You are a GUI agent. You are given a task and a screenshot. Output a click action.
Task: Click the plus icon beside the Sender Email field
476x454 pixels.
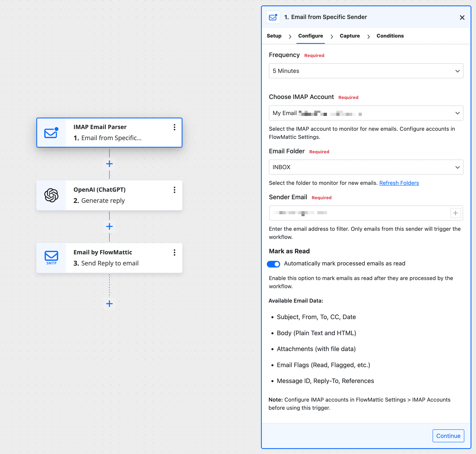[455, 213]
